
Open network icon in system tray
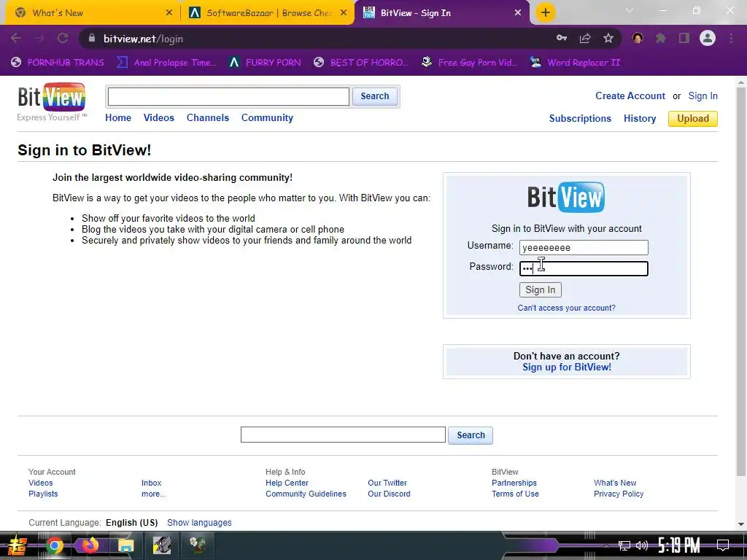coord(624,545)
